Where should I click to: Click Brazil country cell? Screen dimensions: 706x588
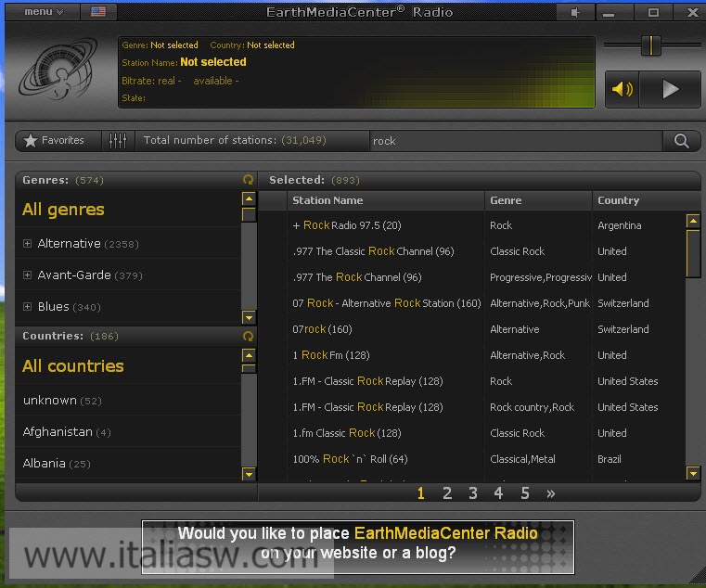pos(610,459)
